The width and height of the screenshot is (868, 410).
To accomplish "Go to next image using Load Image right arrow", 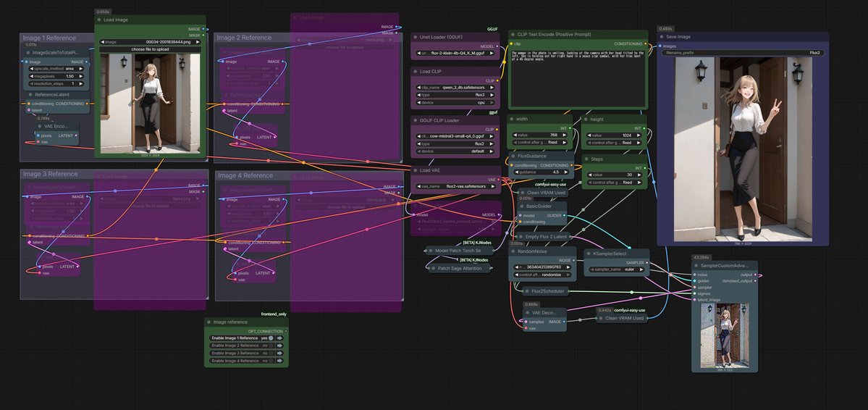I will [198, 42].
